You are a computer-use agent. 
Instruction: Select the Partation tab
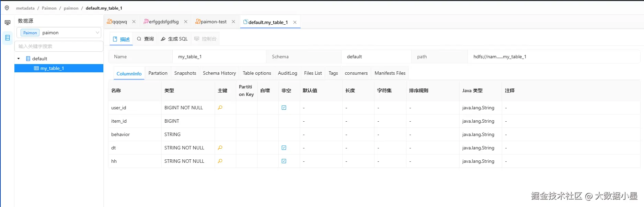pos(158,73)
